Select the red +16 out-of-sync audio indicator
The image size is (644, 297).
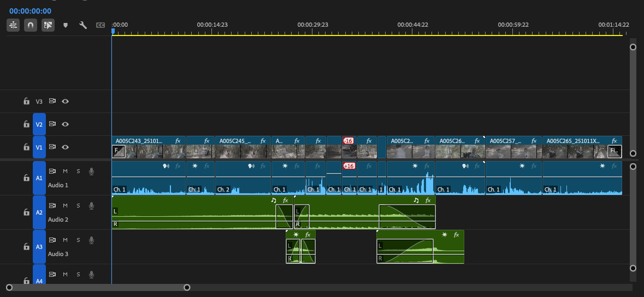tap(348, 166)
